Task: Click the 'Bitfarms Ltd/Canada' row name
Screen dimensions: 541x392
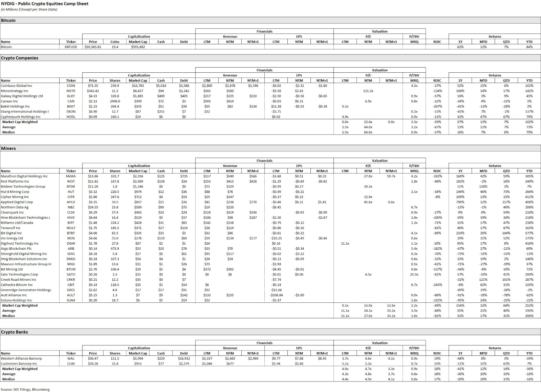Action: (17, 223)
